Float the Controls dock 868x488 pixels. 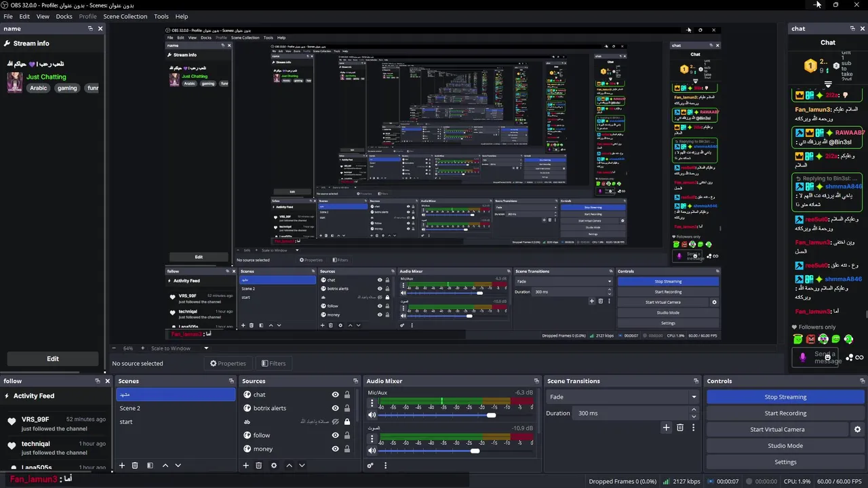(863, 381)
